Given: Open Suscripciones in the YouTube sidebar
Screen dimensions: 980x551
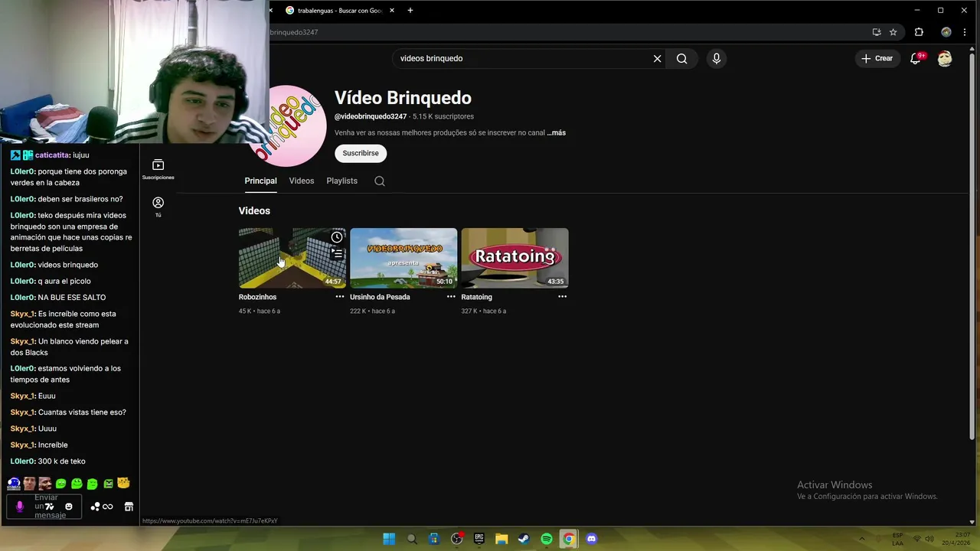Looking at the screenshot, I should click(x=158, y=169).
